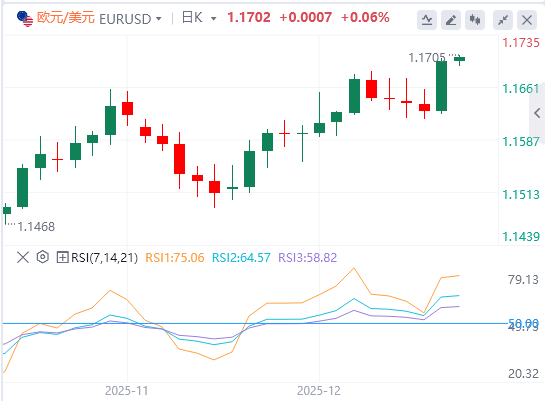
Task: Close the chart panel with X button
Action: point(527,20)
